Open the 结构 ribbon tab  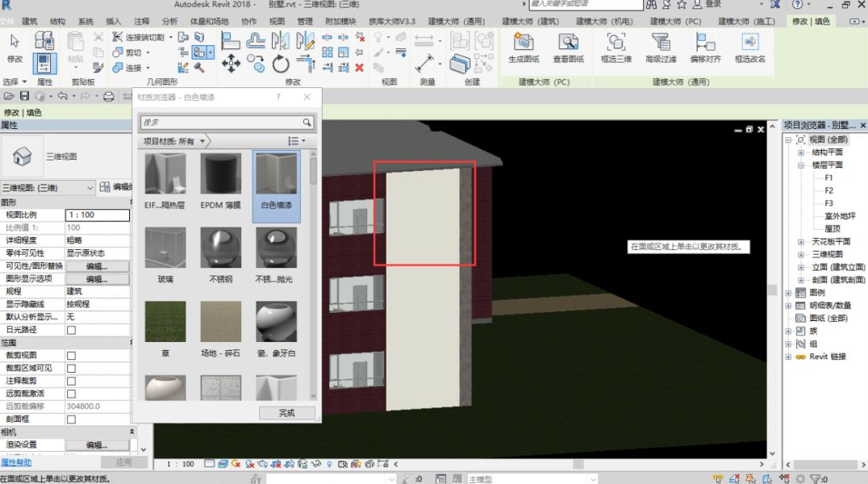pos(57,22)
